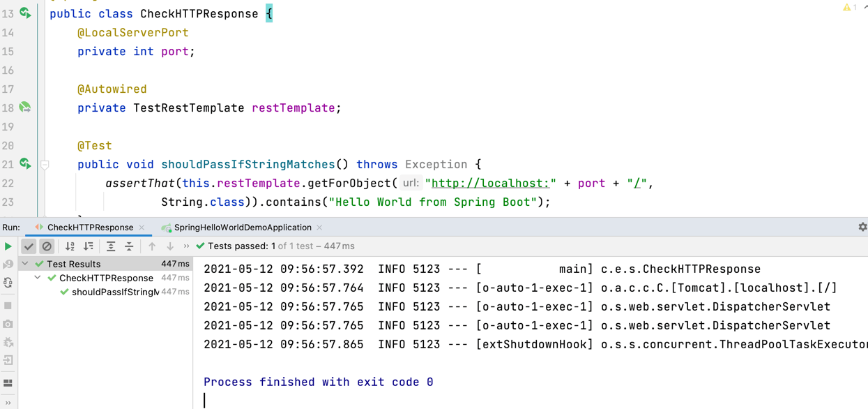Viewport: 868px width, 409px height.
Task: Click the Import Tests from File icon
Action: coord(8,360)
